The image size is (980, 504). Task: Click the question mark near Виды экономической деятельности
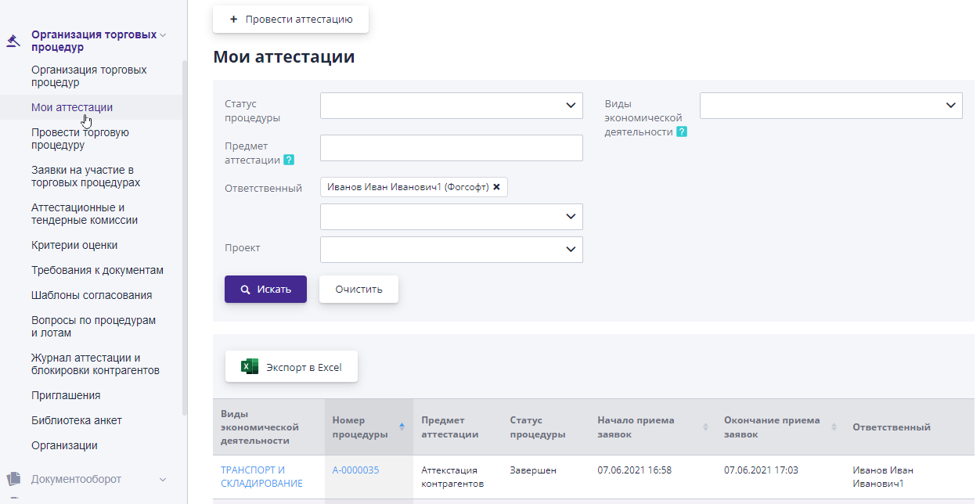[682, 131]
